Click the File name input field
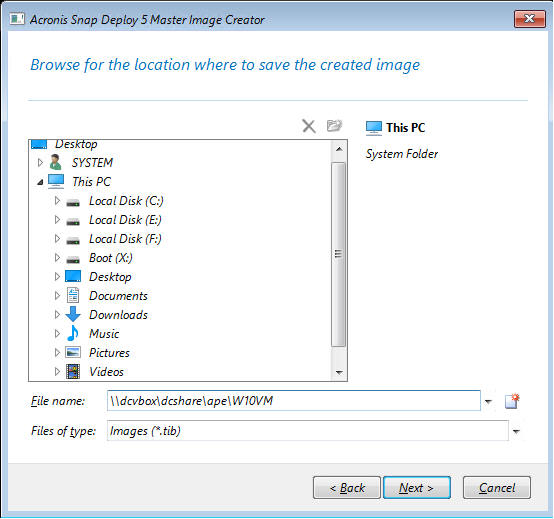Viewport: 554px width, 519px height. click(x=294, y=401)
